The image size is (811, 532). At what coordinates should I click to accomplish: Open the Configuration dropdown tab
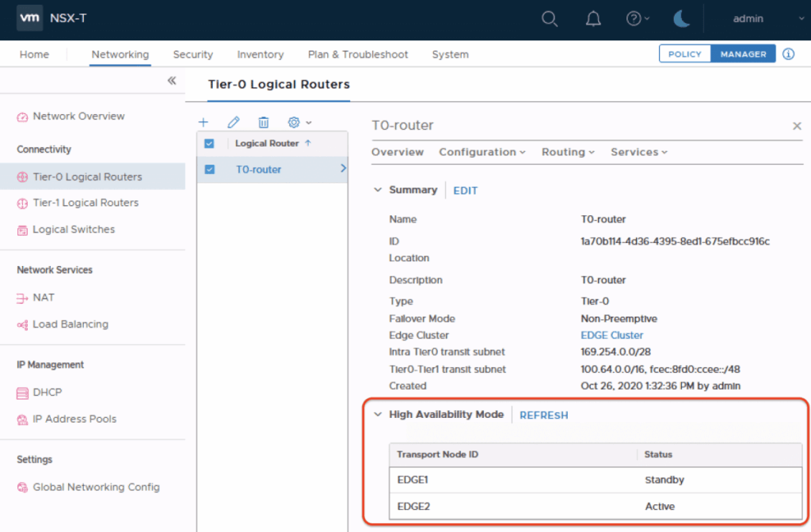482,152
